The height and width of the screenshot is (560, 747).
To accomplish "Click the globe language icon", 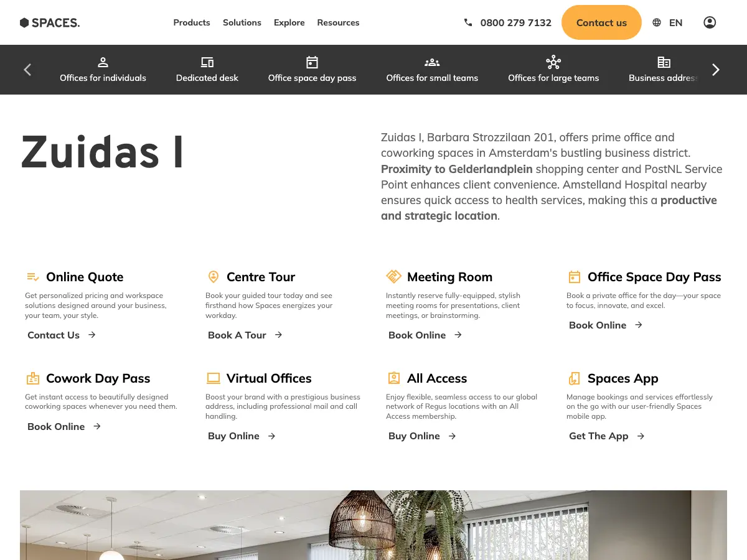I will (657, 22).
